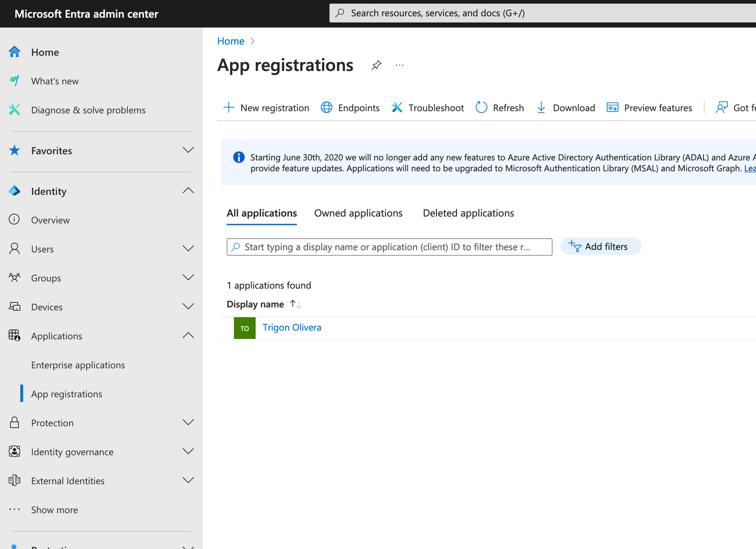Click the info icon in ADAL banner
The width and height of the screenshot is (756, 549).
pos(239,157)
